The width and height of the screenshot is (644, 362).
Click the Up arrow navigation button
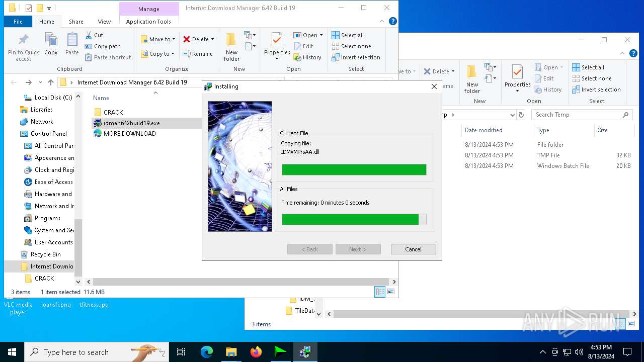point(51,82)
